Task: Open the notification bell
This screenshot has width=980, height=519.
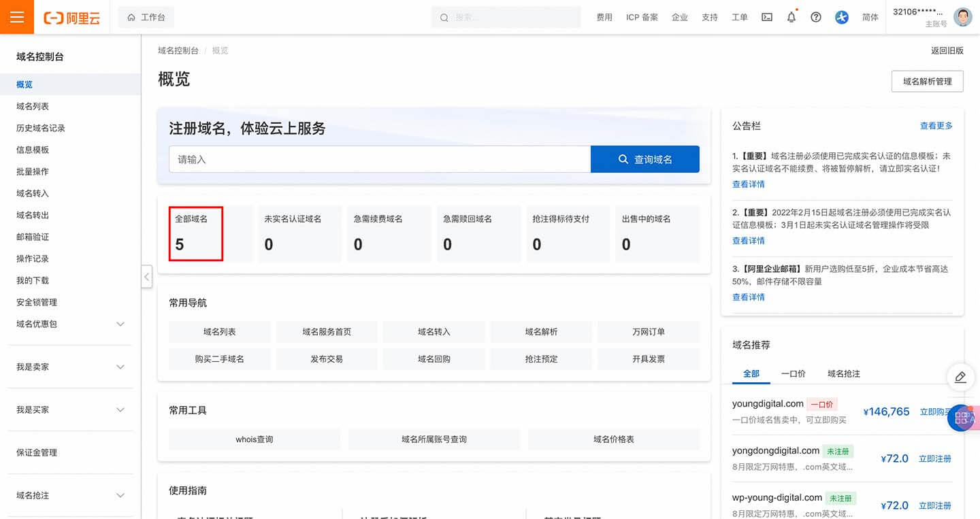Action: click(791, 18)
